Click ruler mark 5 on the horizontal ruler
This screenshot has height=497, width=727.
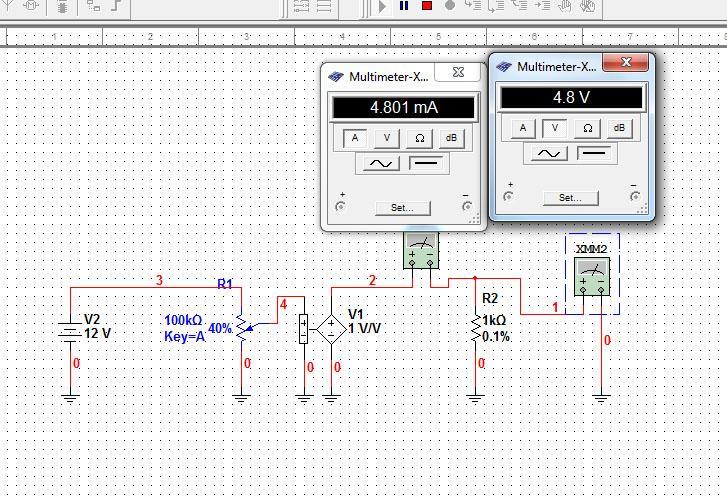click(438, 36)
